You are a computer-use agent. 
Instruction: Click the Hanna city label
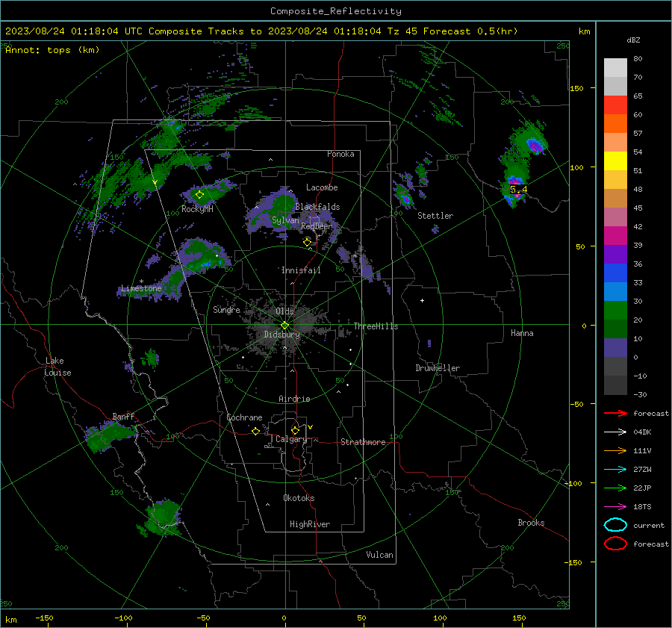522,333
